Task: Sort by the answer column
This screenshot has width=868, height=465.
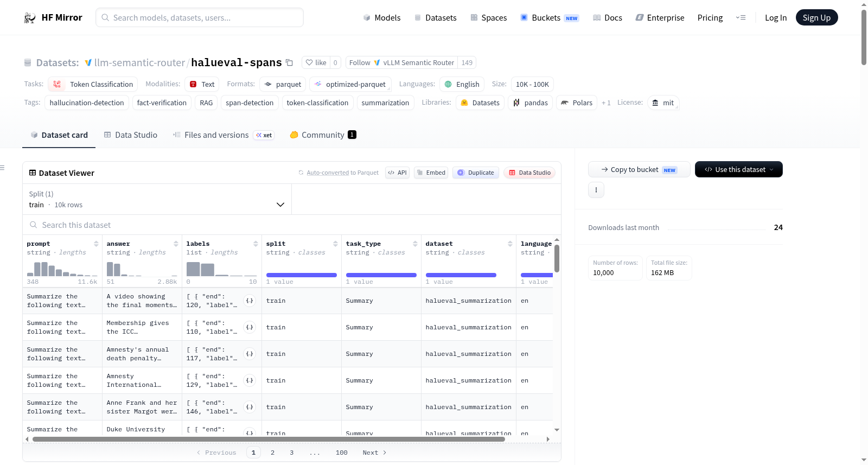Action: tap(176, 244)
